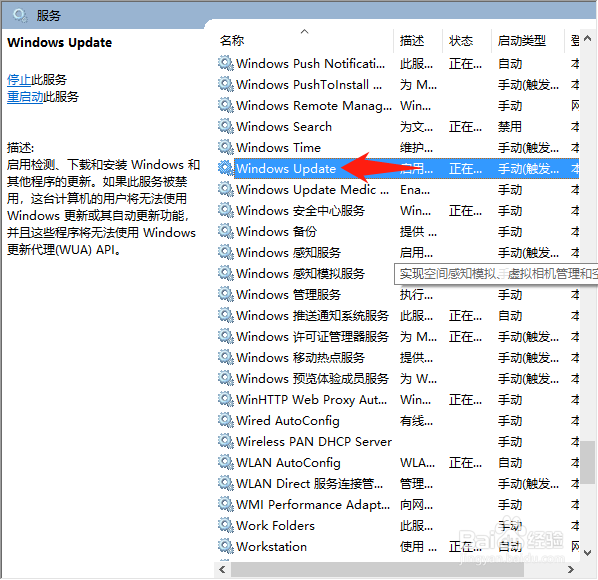Sort by the 状态 column header
598x580 pixels.
click(x=461, y=40)
